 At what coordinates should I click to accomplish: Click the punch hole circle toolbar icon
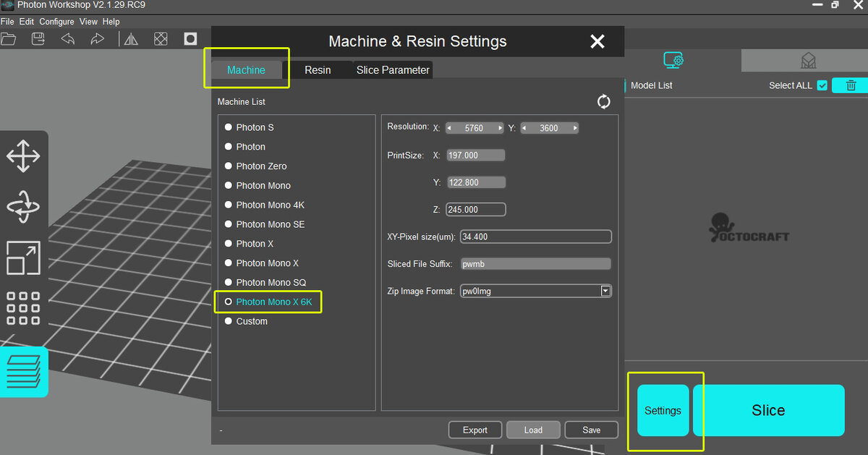point(190,39)
